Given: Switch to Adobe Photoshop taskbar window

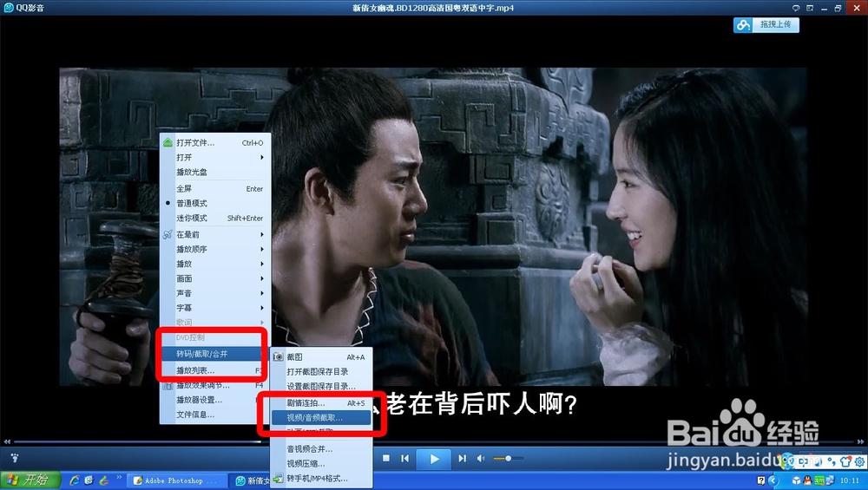Looking at the screenshot, I should [x=177, y=480].
